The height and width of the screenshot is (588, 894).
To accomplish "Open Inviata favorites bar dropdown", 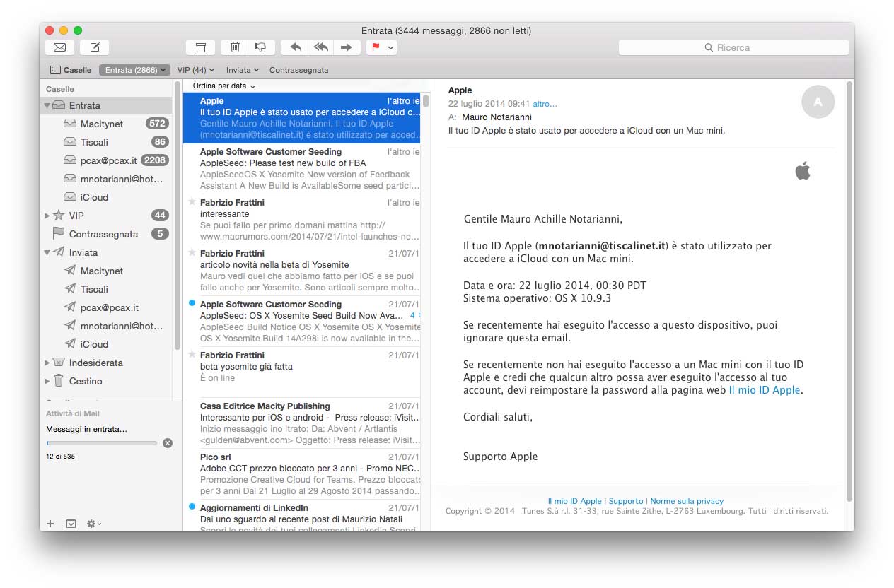I will tap(243, 70).
